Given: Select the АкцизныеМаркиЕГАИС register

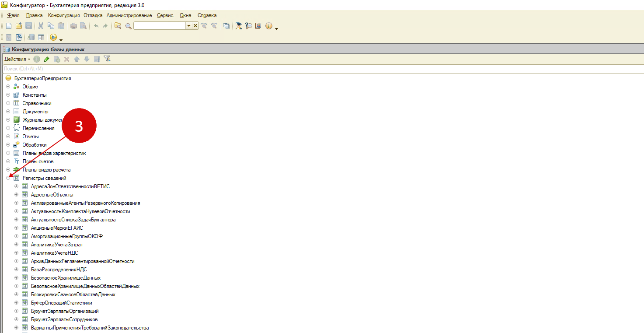Looking at the screenshot, I should point(57,228).
